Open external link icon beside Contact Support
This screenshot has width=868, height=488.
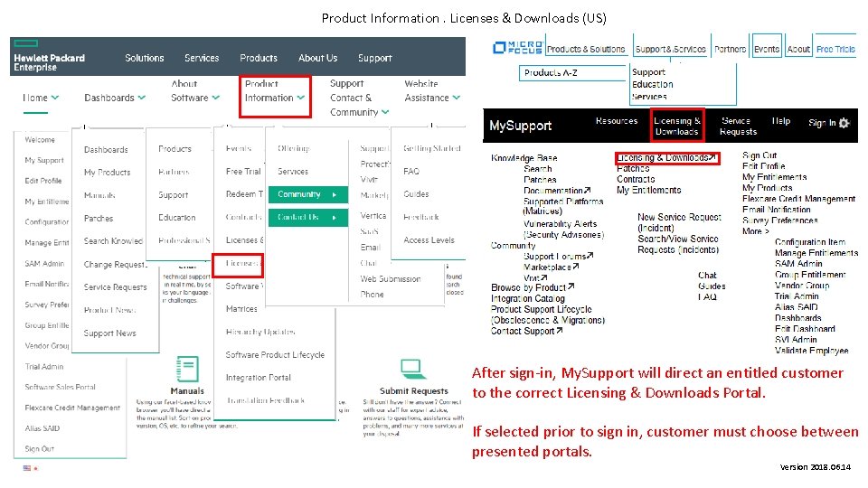point(560,331)
